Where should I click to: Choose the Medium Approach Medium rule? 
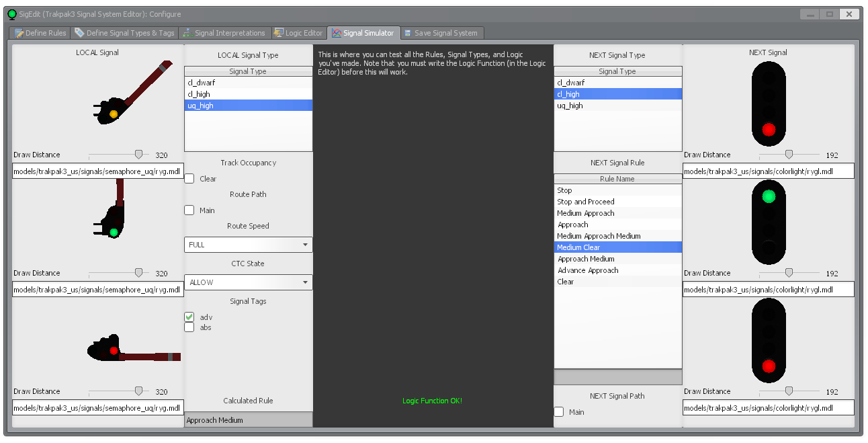(618, 236)
